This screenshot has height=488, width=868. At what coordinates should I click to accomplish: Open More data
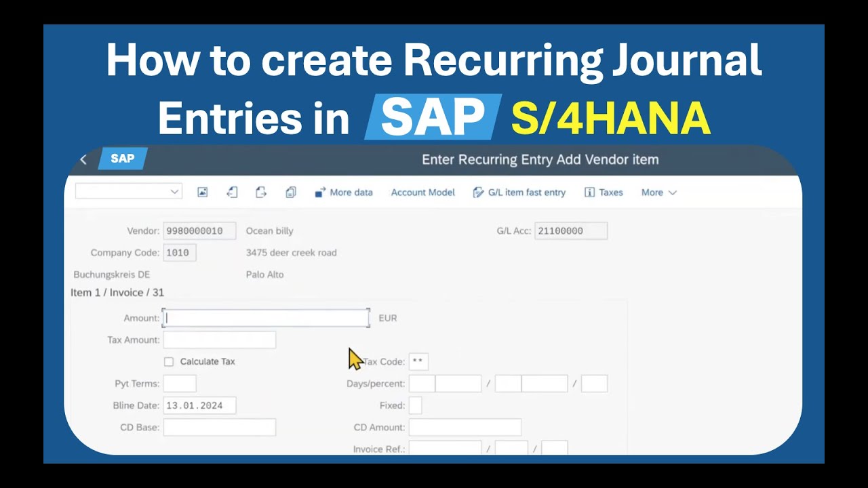coord(344,192)
